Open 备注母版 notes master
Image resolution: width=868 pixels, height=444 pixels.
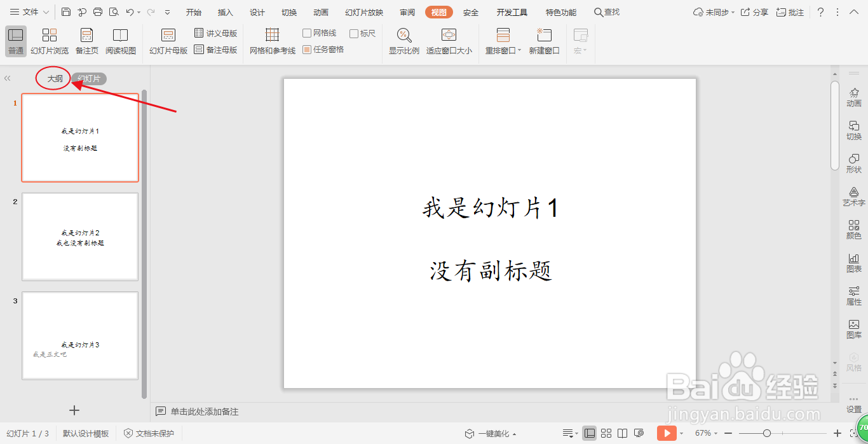[215, 50]
